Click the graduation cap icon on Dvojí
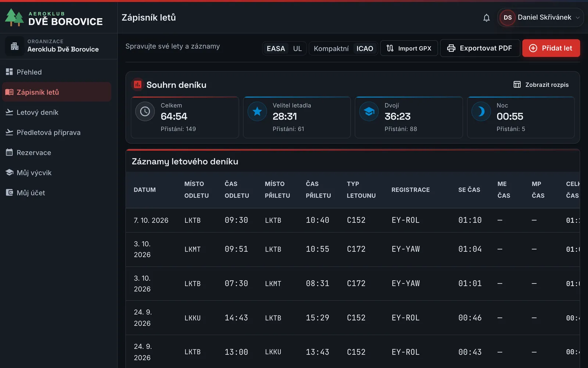The height and width of the screenshot is (368, 588). coord(369,111)
